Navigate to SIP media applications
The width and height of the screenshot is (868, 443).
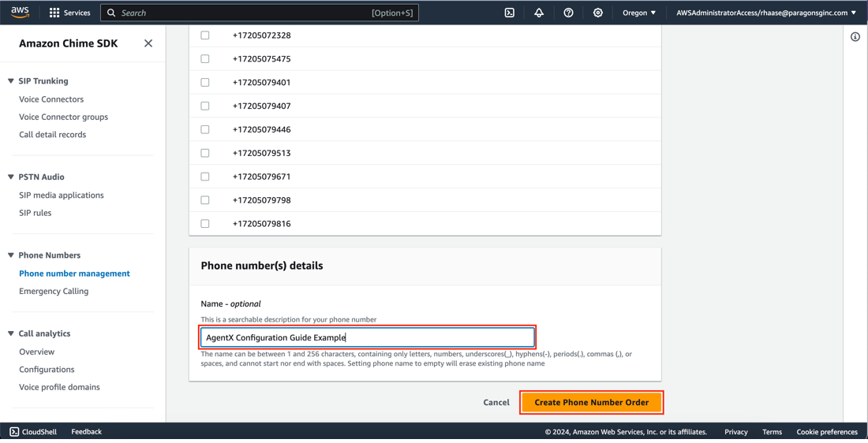tap(62, 195)
